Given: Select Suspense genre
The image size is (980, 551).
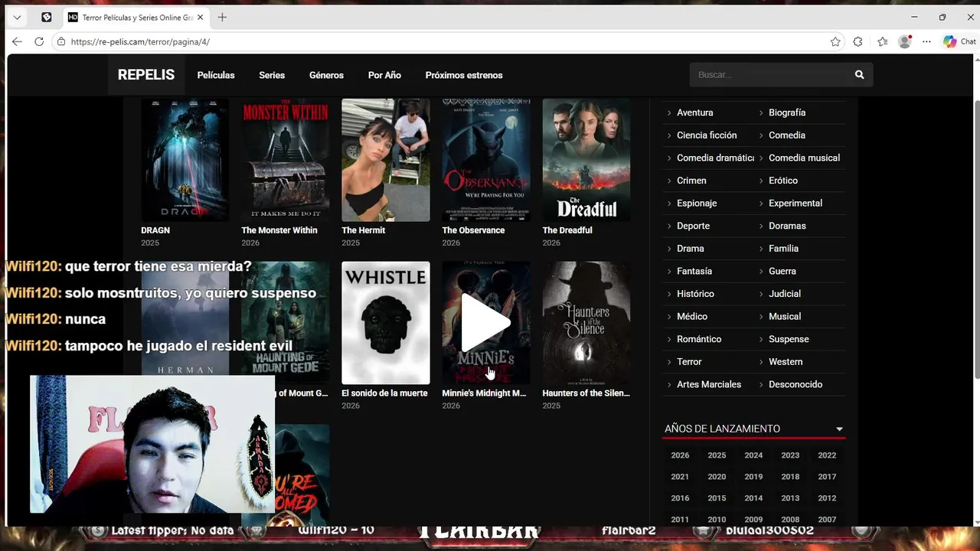Looking at the screenshot, I should tap(789, 339).
